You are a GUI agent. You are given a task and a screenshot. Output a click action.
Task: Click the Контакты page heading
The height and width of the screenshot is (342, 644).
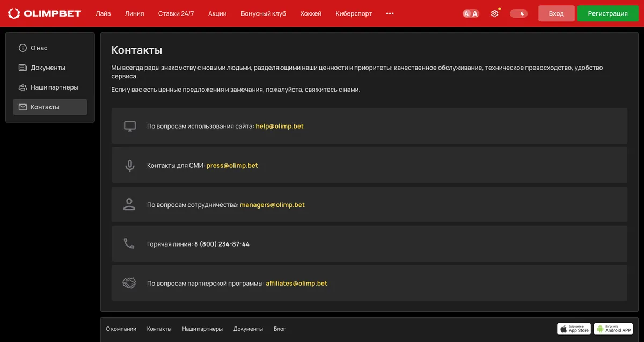pyautogui.click(x=137, y=50)
